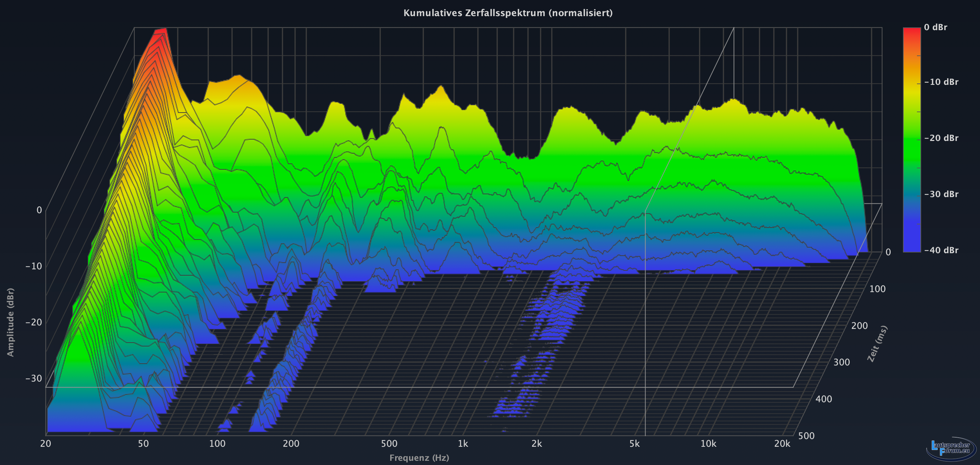Click the 20k frequency axis tick label

[x=782, y=444]
